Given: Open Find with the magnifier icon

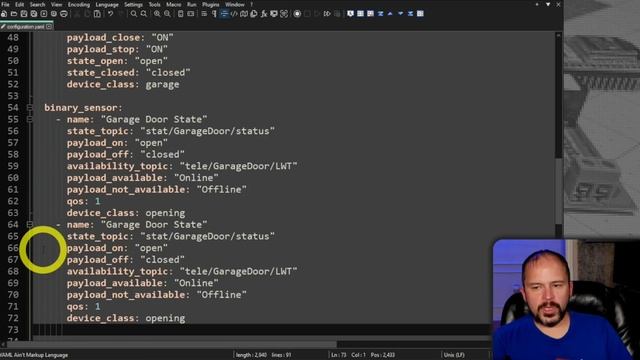Looking at the screenshot, I should pos(133,14).
